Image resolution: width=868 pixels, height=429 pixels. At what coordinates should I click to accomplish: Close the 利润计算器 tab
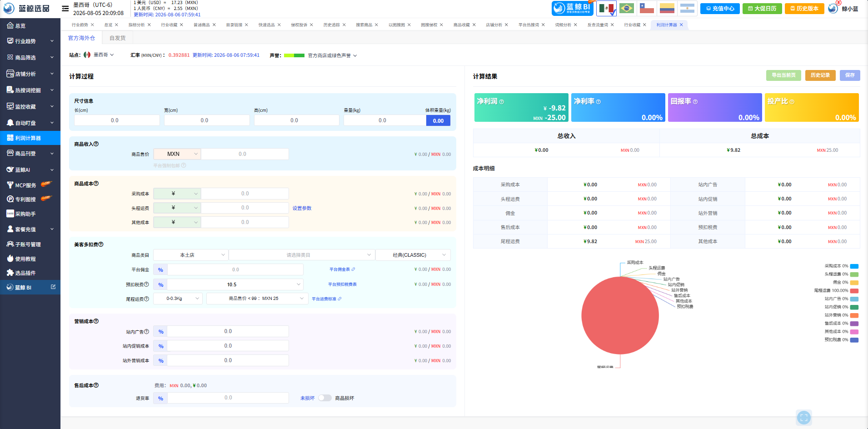tap(681, 25)
